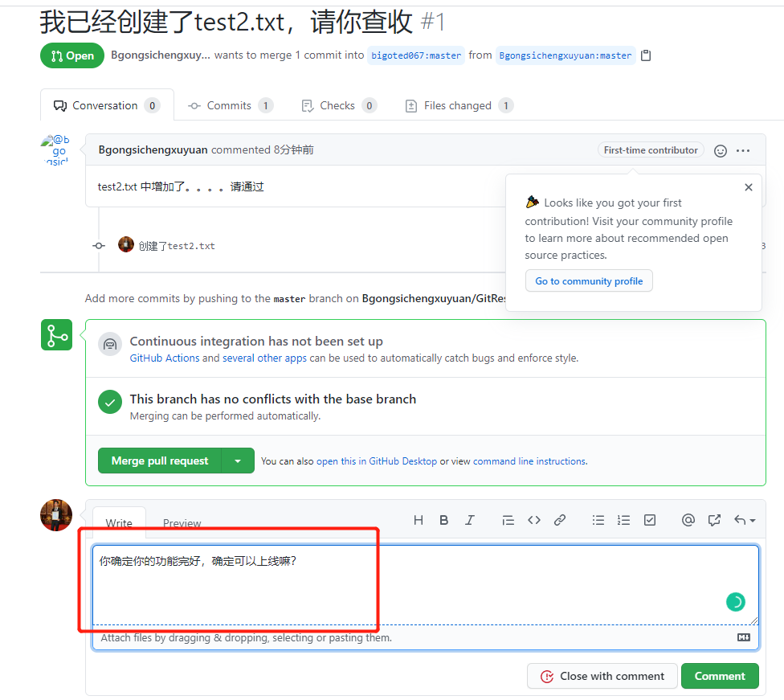The height and width of the screenshot is (700, 784).
Task: Open the merge options dropdown arrow
Action: 238,461
